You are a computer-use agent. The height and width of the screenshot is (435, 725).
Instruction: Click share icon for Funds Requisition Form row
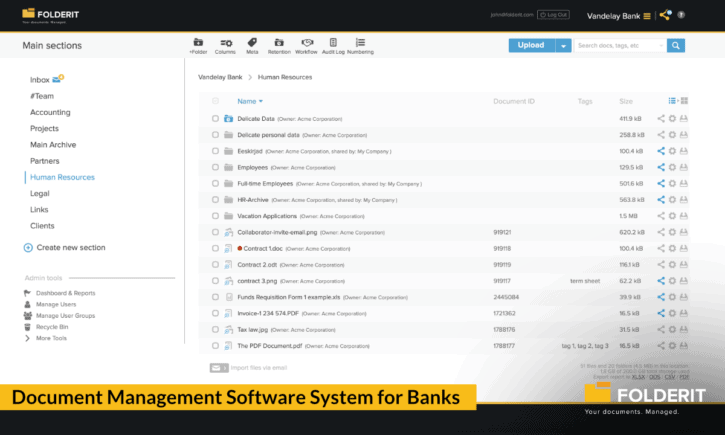click(661, 297)
